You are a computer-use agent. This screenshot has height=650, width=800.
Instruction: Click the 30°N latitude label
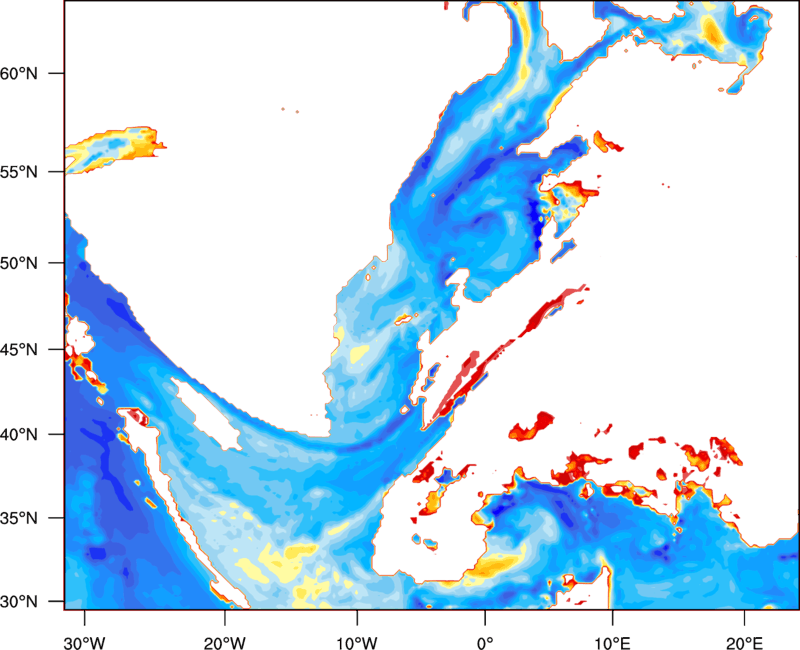click(x=19, y=602)
